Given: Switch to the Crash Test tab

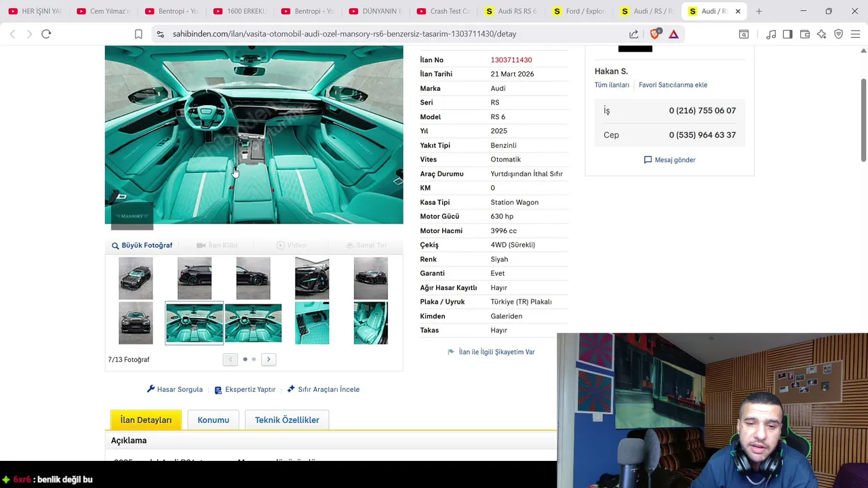Looking at the screenshot, I should [x=442, y=12].
